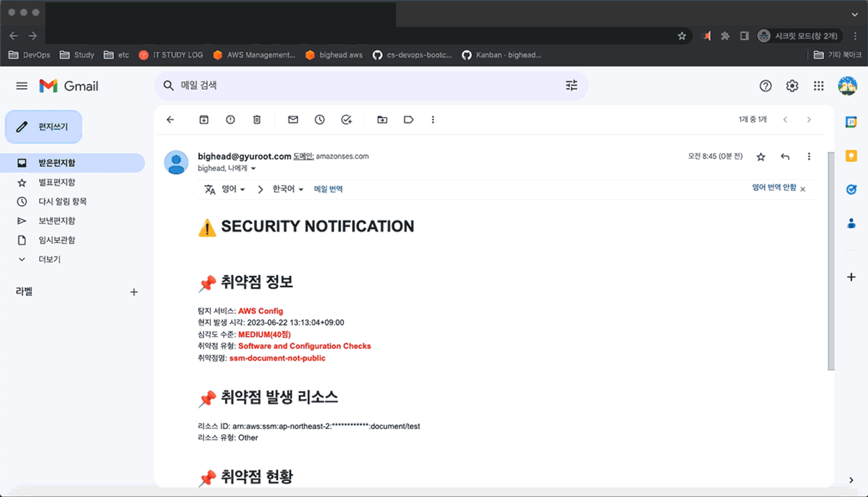The width and height of the screenshot is (868, 497).
Task: Reply using the arrow icon
Action: (785, 157)
